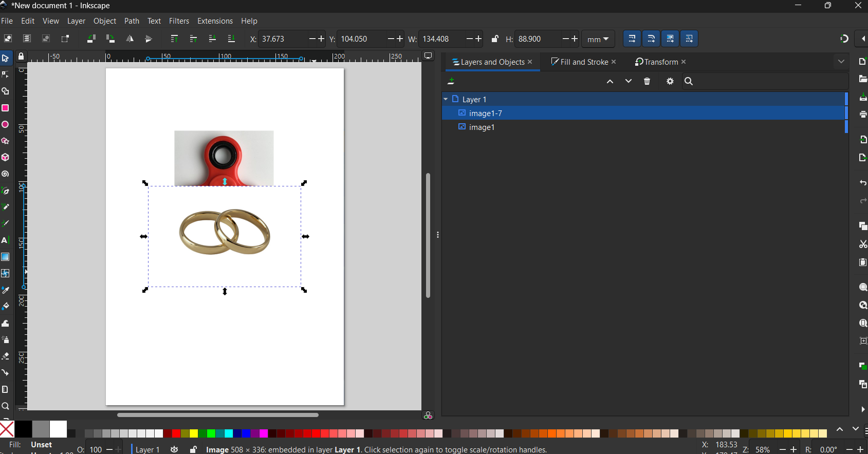Open the Extensions menu

point(215,21)
